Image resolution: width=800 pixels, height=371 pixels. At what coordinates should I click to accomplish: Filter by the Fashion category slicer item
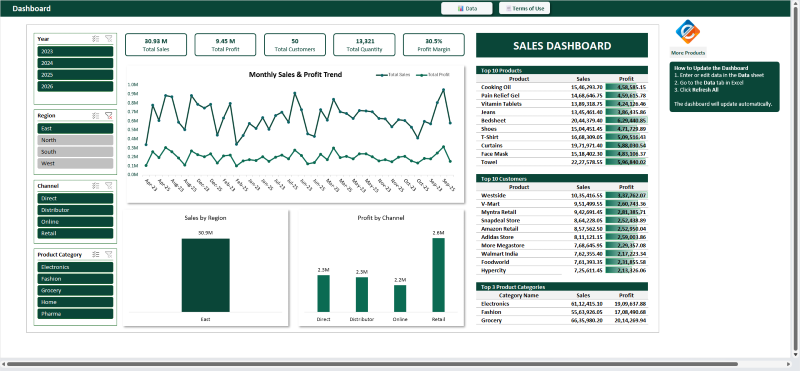(75, 279)
